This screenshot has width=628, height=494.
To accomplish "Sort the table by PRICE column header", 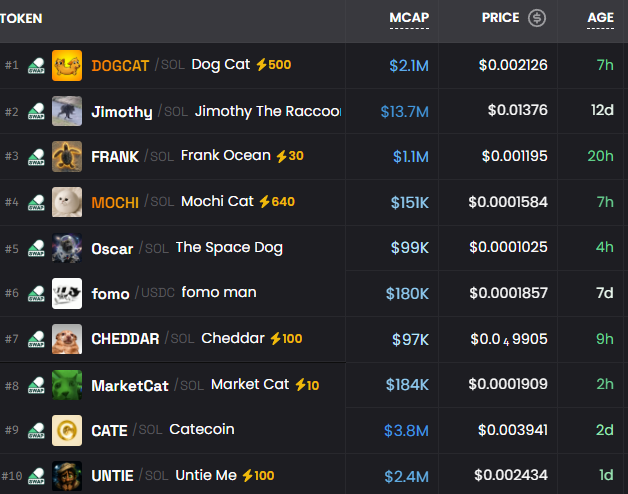I will click(500, 18).
